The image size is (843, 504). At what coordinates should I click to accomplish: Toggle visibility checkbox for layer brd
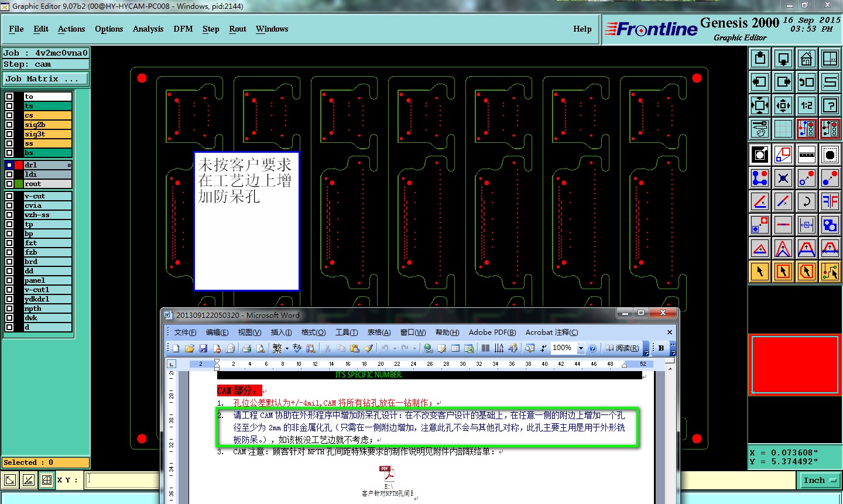(9, 262)
